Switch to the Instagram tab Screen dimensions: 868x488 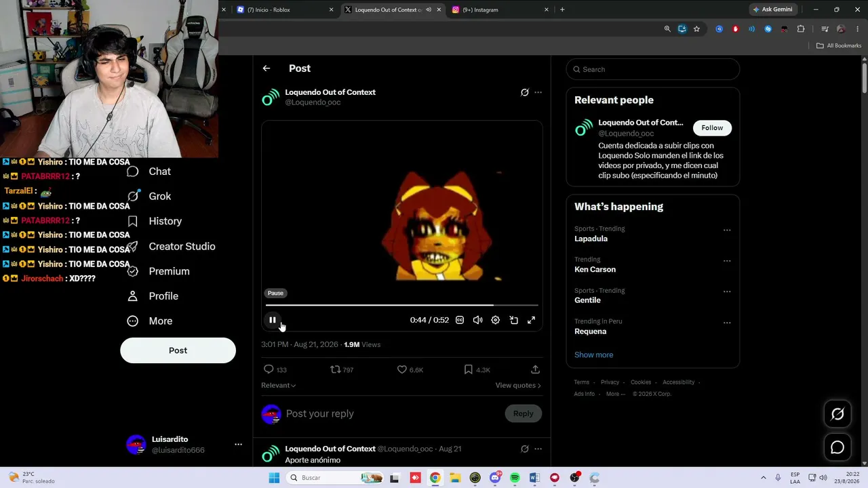point(498,9)
